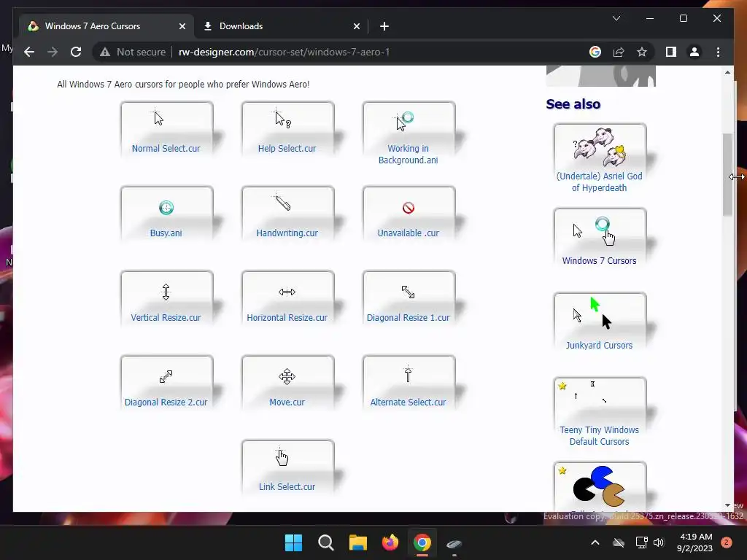
Task: Open the Help Select.cur link
Action: click(x=287, y=149)
